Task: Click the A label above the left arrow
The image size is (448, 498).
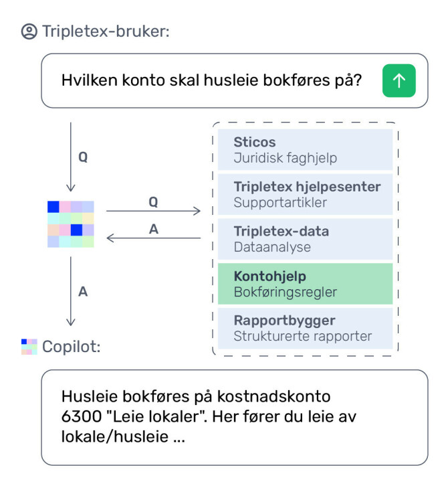Action: click(153, 228)
